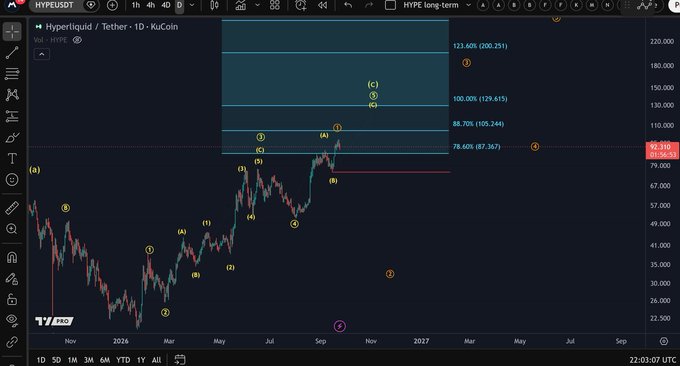The width and height of the screenshot is (680, 366).
Task: Open the candlestick chart type selector
Action: click(x=214, y=5)
